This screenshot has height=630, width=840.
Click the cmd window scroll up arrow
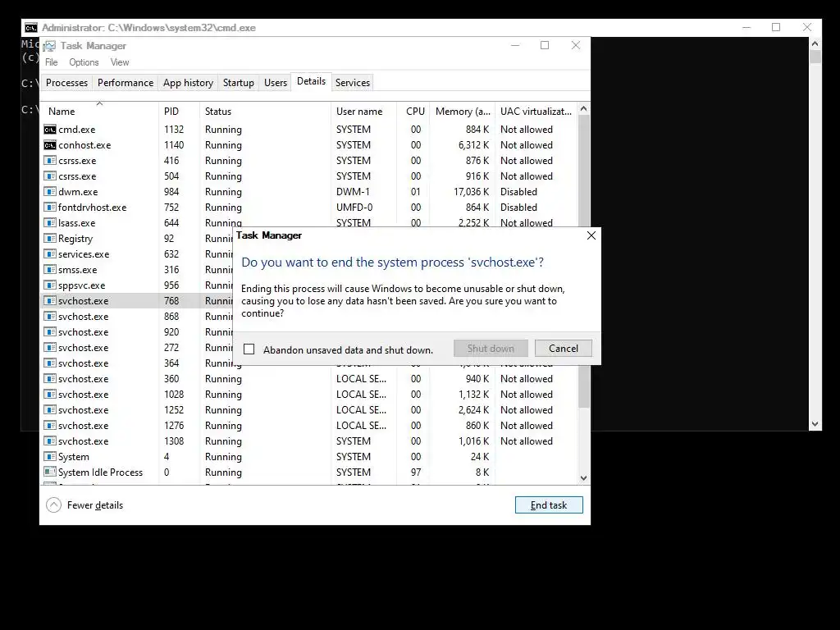815,43
